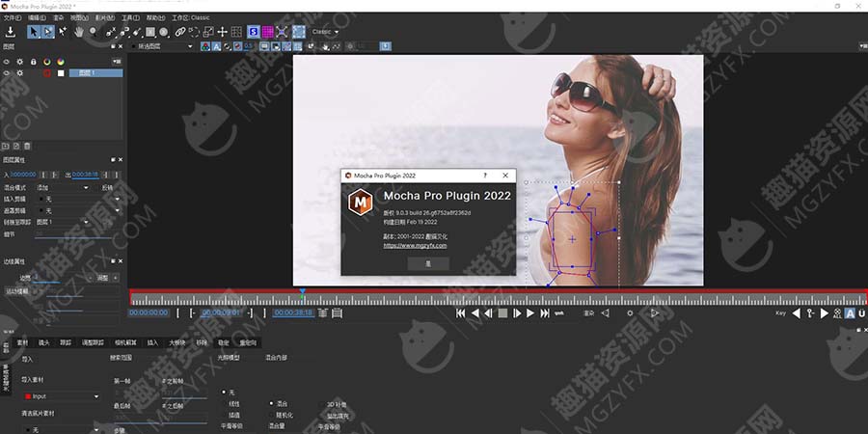Open the www.mgzyfx.com link
Screen dimensions: 868x434
(x=415, y=246)
